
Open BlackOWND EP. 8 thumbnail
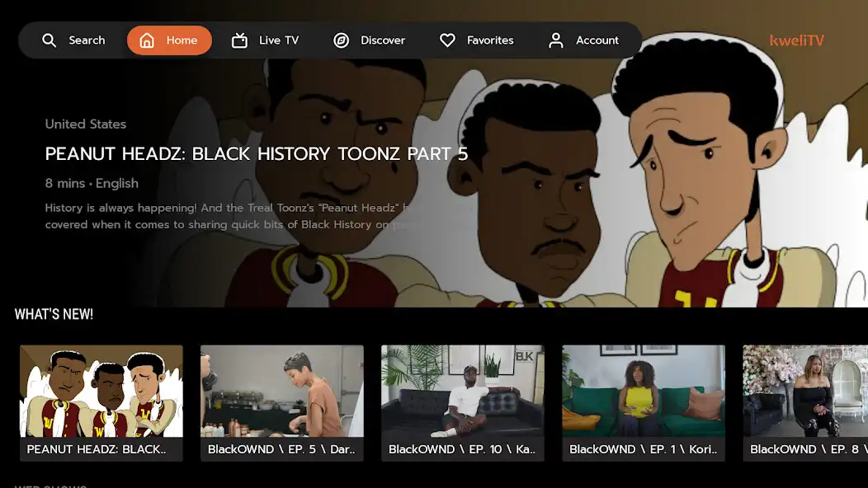click(805, 392)
